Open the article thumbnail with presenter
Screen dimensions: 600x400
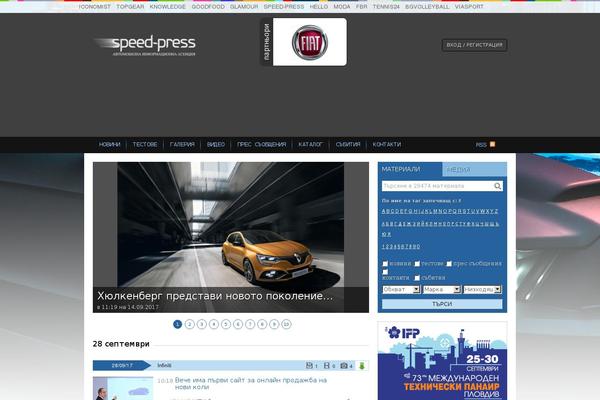123,389
